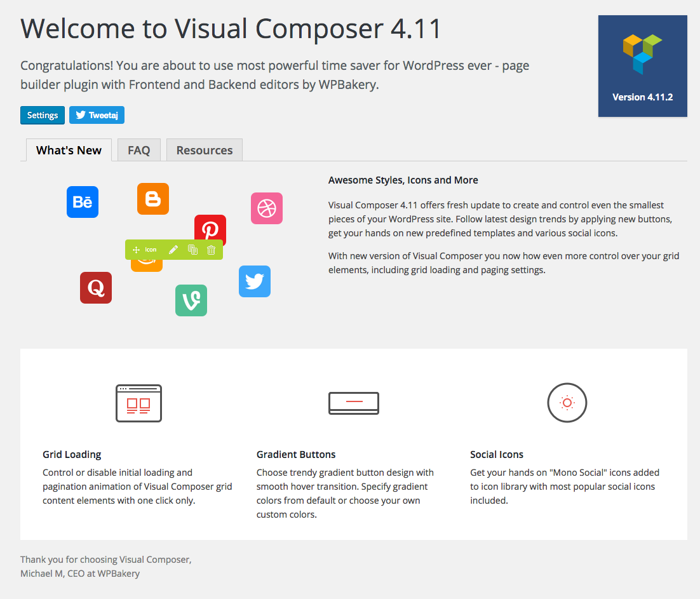
Task: Switch to the Resources tab
Action: pyautogui.click(x=205, y=150)
